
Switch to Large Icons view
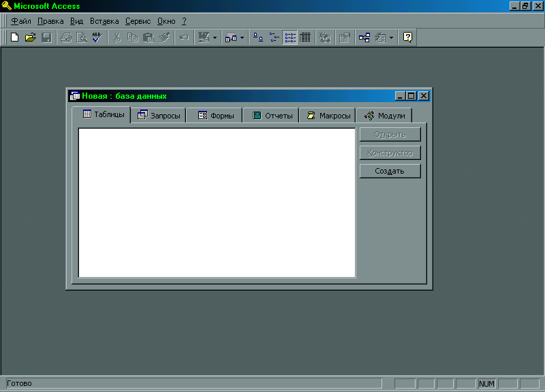click(x=258, y=37)
